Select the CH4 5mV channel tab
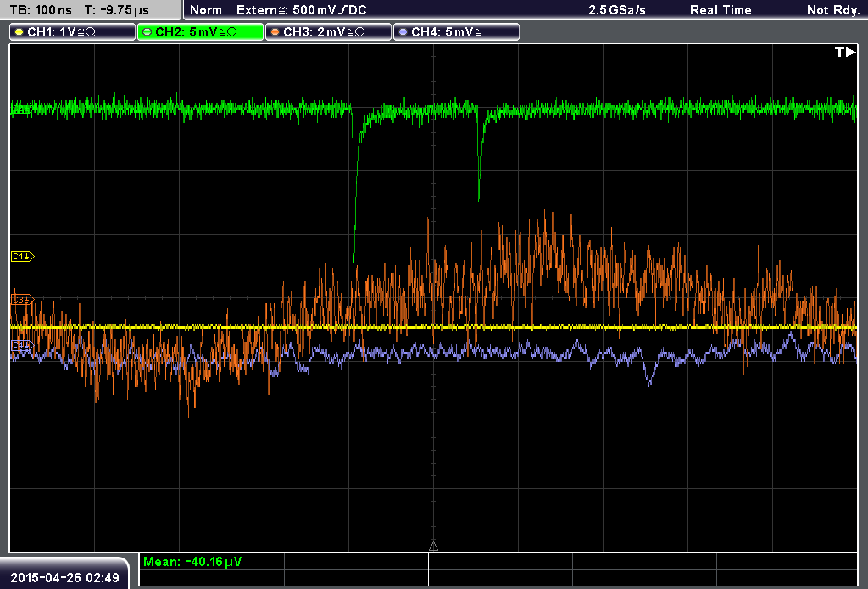 456,32
